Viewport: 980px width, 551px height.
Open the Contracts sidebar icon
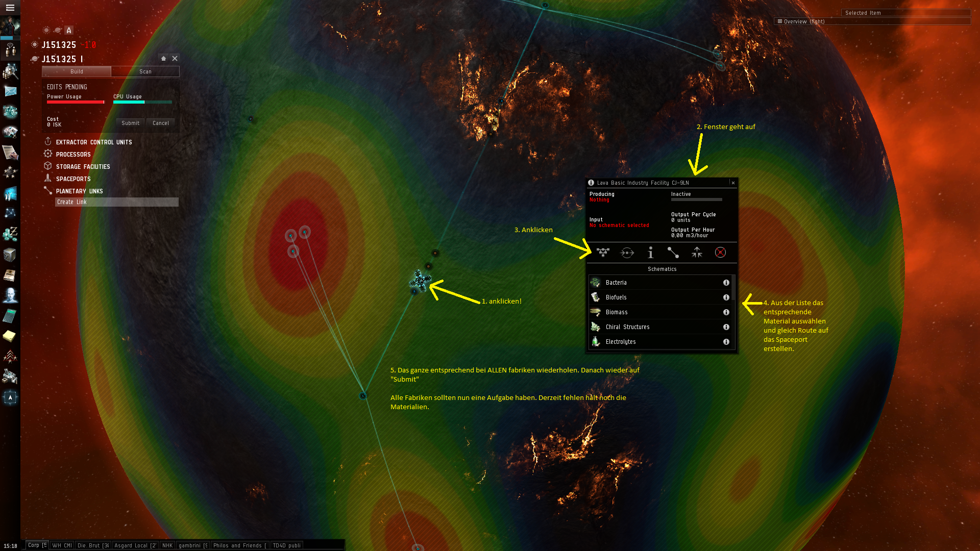coord(10,153)
